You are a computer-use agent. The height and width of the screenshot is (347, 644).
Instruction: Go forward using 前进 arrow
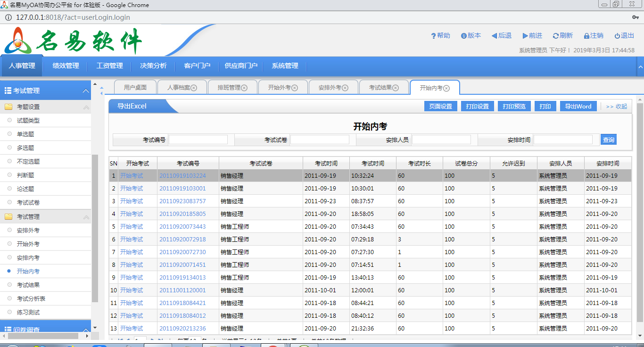tap(525, 36)
